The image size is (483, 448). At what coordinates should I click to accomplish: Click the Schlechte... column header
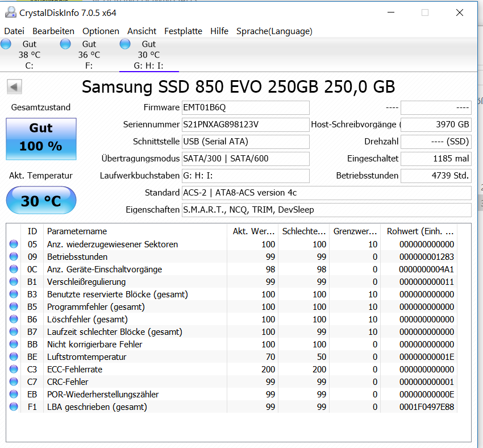303,231
